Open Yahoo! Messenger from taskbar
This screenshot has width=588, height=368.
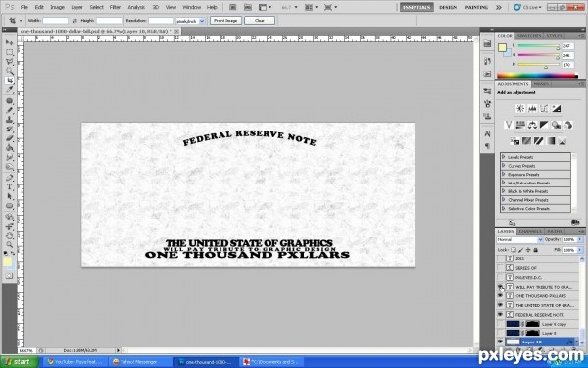139,362
